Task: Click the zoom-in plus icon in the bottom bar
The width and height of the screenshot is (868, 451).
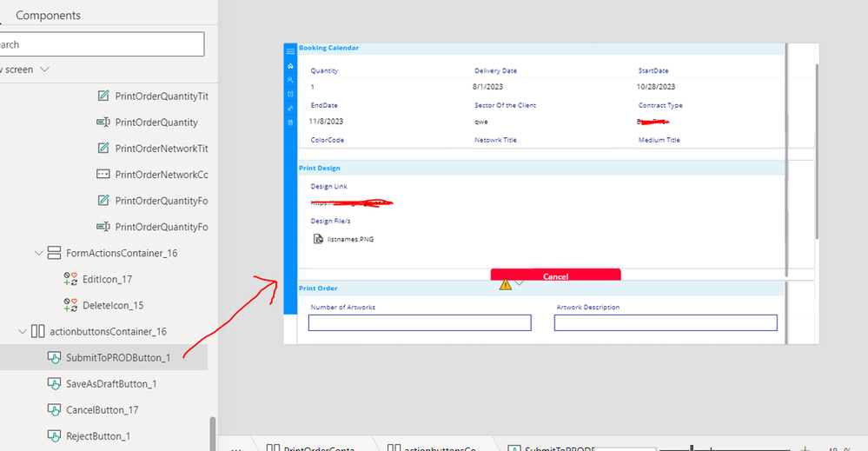Action: point(805,448)
